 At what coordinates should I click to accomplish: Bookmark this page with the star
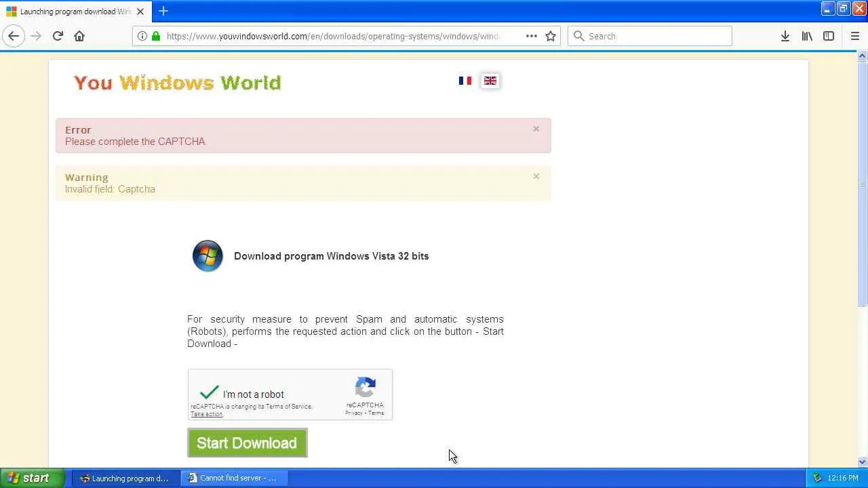click(551, 36)
